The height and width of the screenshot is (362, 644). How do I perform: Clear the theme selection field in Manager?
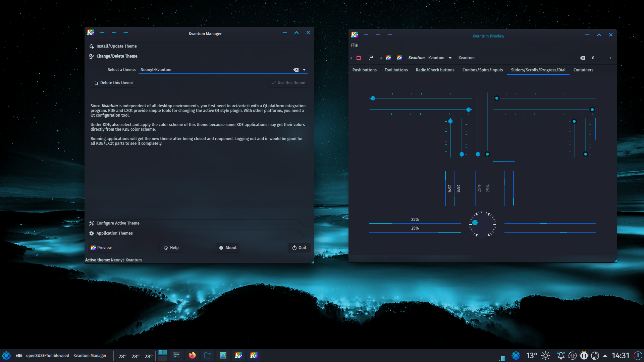pos(296,70)
